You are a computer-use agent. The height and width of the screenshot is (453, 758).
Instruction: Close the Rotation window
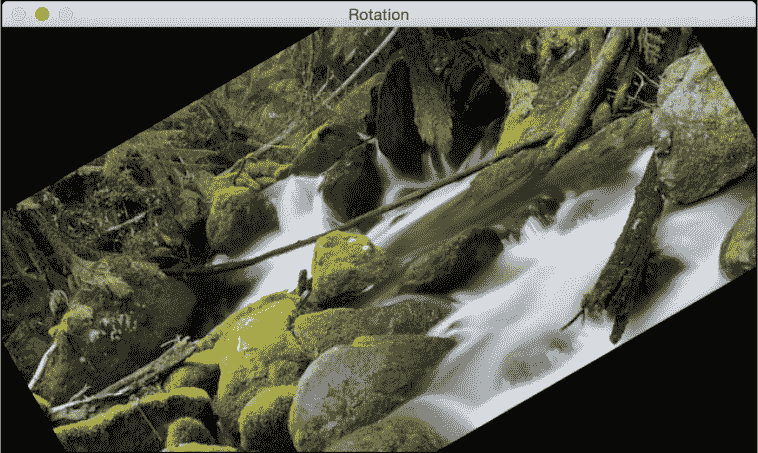click(18, 14)
